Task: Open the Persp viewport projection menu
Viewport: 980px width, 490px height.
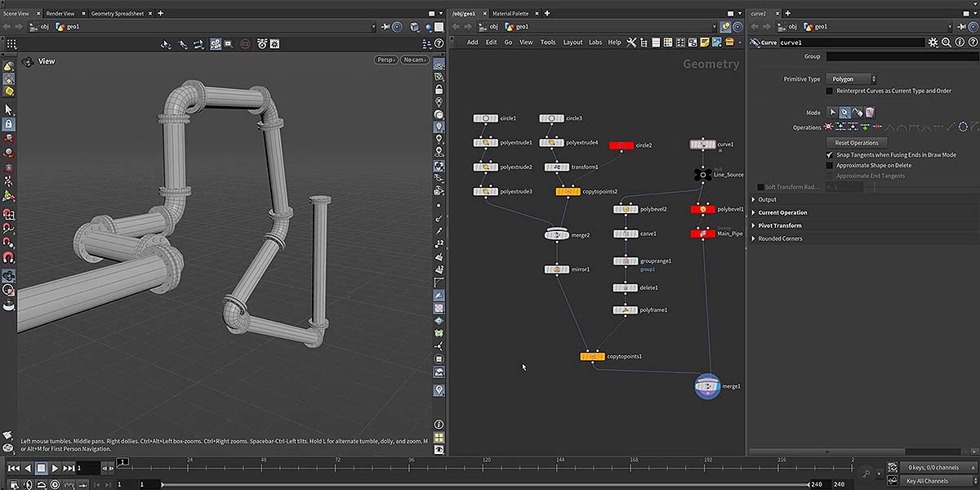Action: [x=386, y=60]
